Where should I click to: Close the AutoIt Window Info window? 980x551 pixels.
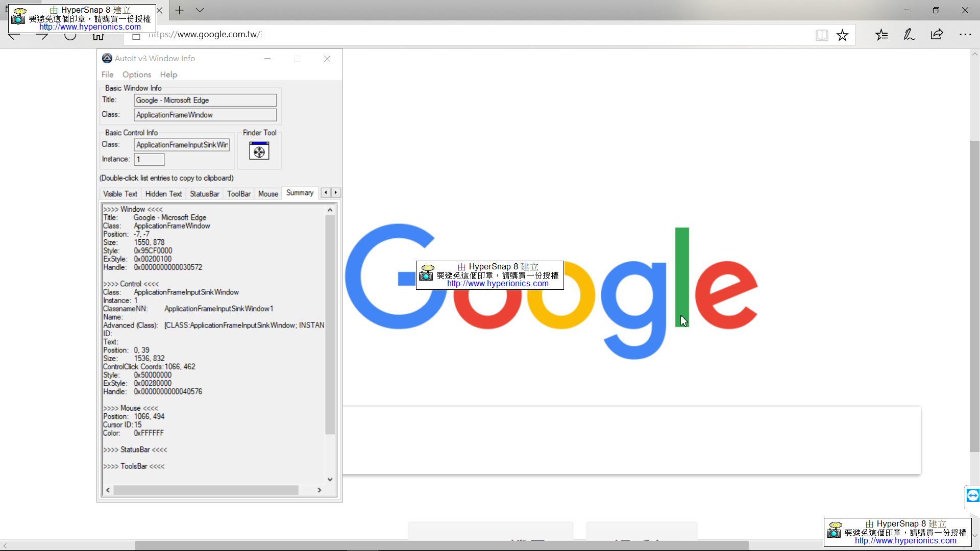click(327, 59)
